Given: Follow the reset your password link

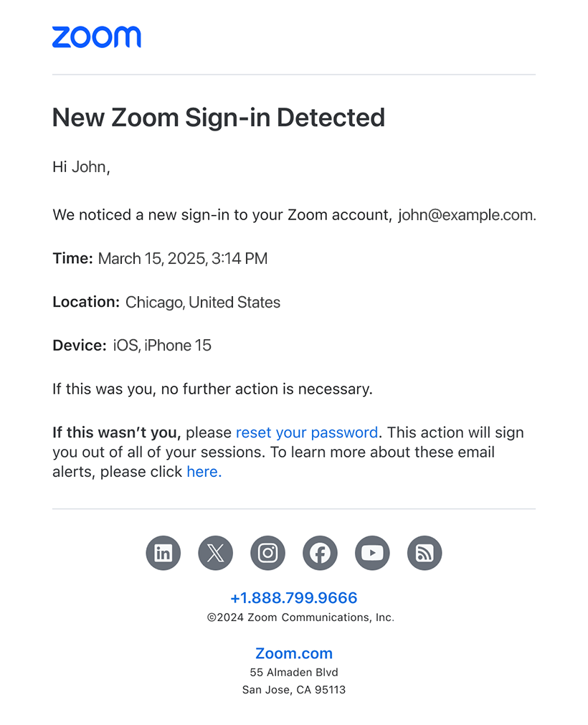Looking at the screenshot, I should tap(307, 432).
